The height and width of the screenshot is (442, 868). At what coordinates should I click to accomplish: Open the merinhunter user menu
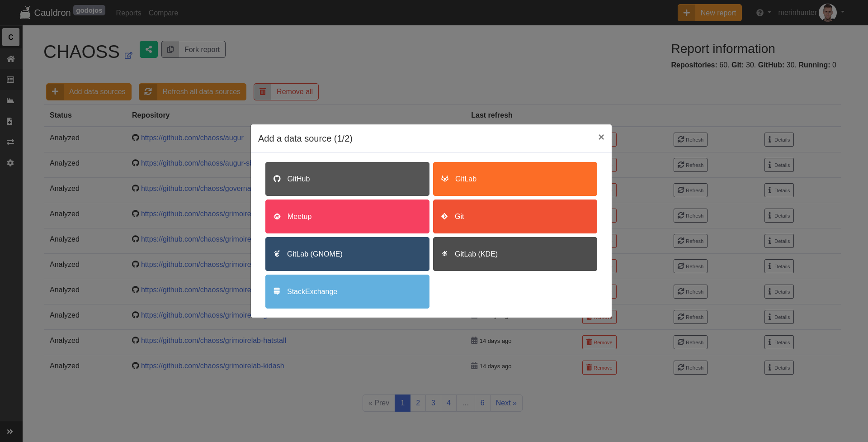[x=811, y=13]
